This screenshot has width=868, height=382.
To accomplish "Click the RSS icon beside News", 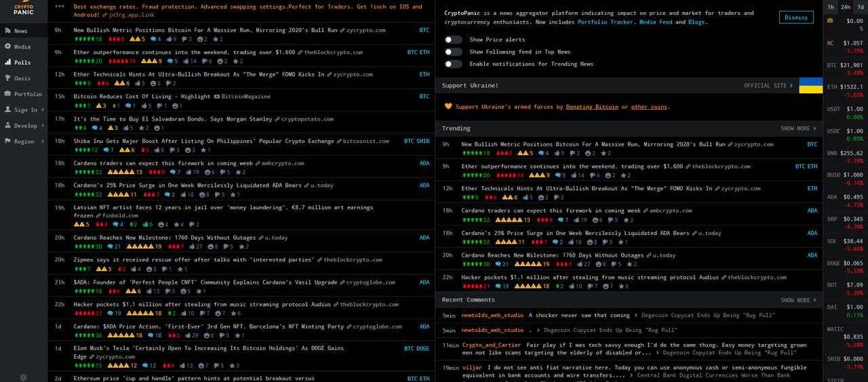I will pos(7,30).
